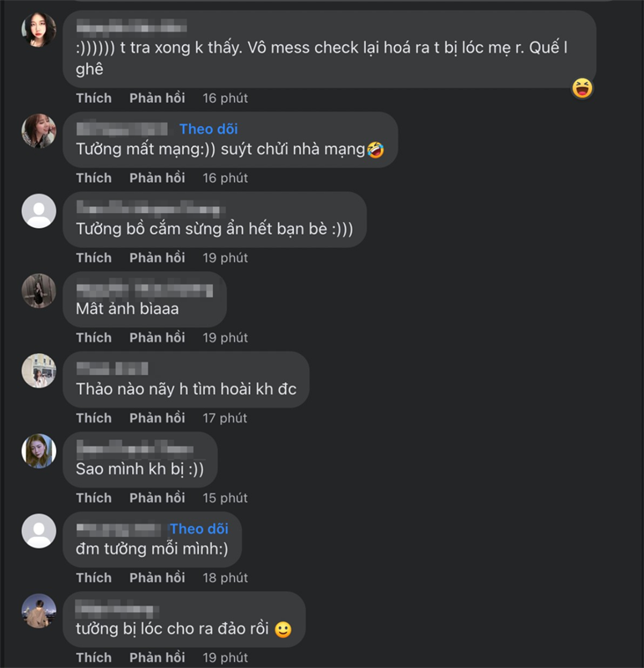
Task: Like the "tưởng bị lóc cho ra đảo" comment
Action: 94,657
